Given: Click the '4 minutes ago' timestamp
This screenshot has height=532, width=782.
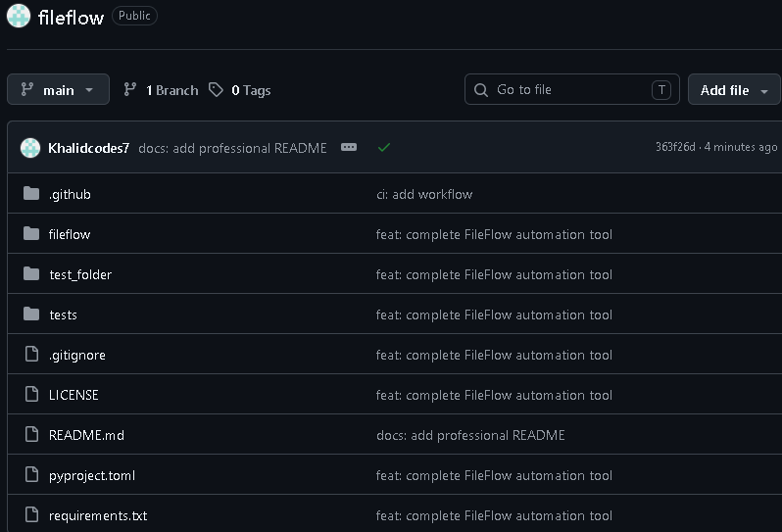Looking at the screenshot, I should (x=741, y=147).
